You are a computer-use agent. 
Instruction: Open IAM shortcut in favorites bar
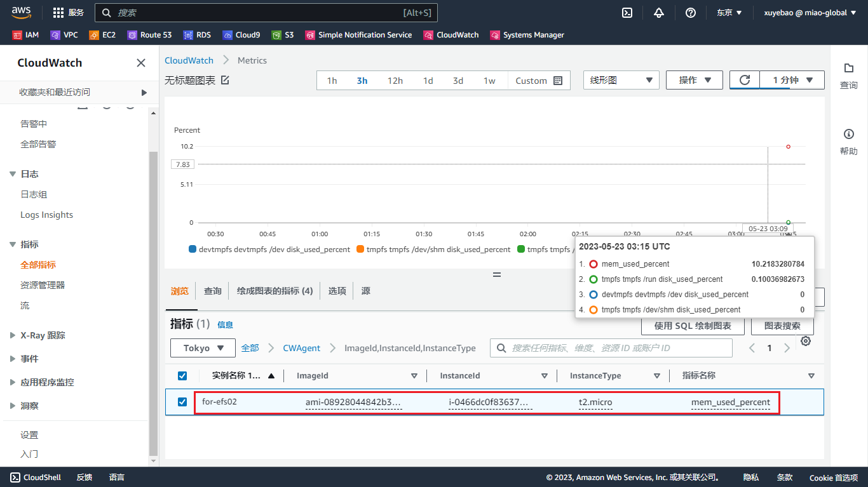coord(26,35)
